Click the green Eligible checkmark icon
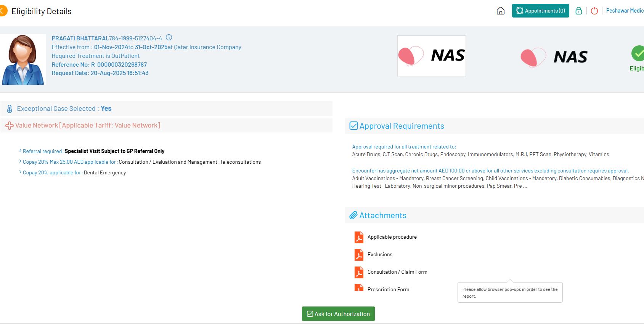 pos(638,54)
